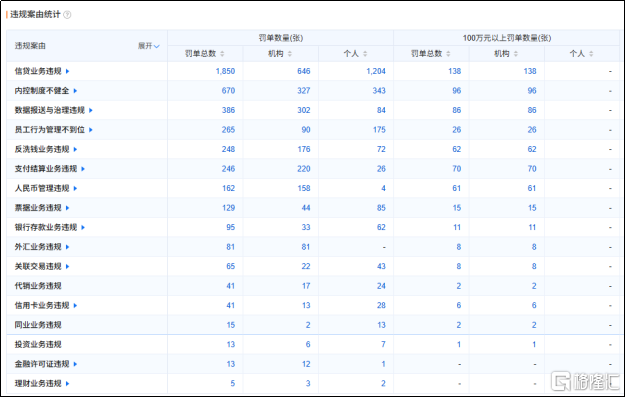Viewport: 626px width, 398px height.
Task: Open the 1,850 total tickets link
Action: click(225, 71)
